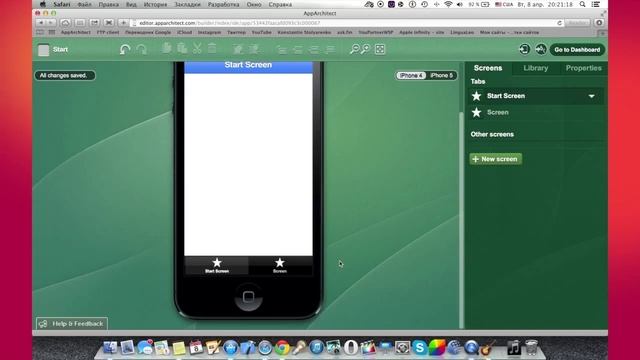Click the star icon of the Screen row
The image size is (640, 360).
point(476,112)
